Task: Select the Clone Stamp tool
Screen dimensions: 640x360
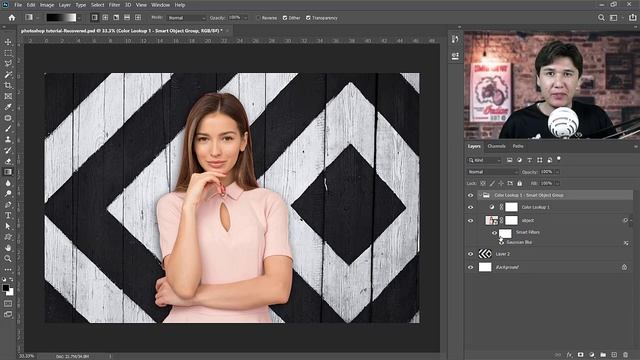Action: 8,140
